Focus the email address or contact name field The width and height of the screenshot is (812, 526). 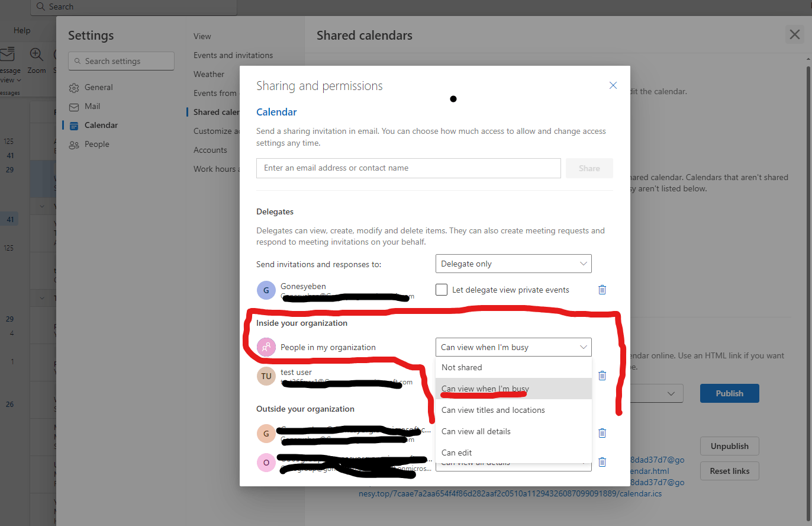(408, 168)
